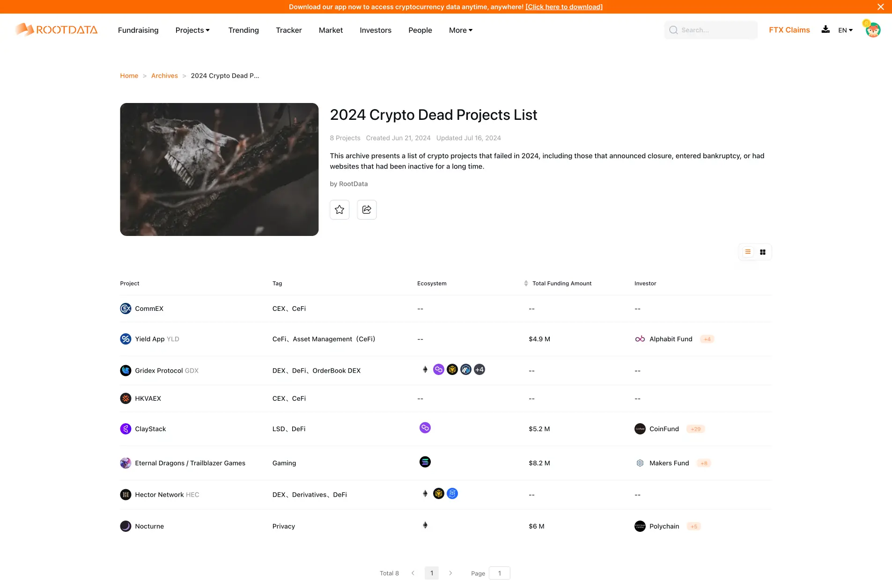Click the Ethereum ecosystem icon for Nocturne
Viewport: 892px width, 588px height.
(425, 525)
